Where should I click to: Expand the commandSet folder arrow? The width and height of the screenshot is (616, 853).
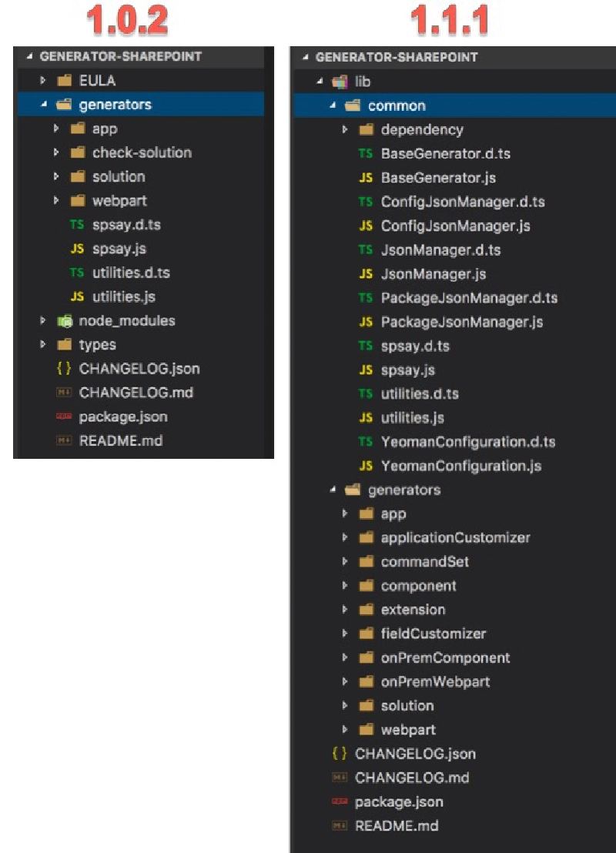pos(345,561)
